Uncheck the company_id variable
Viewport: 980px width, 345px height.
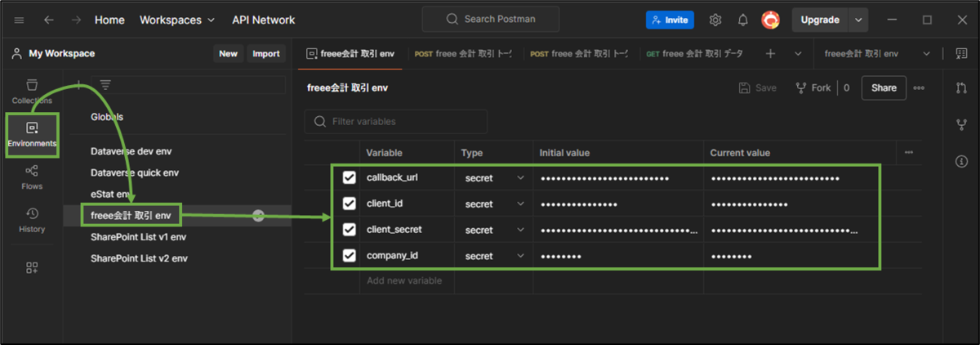[x=350, y=256]
